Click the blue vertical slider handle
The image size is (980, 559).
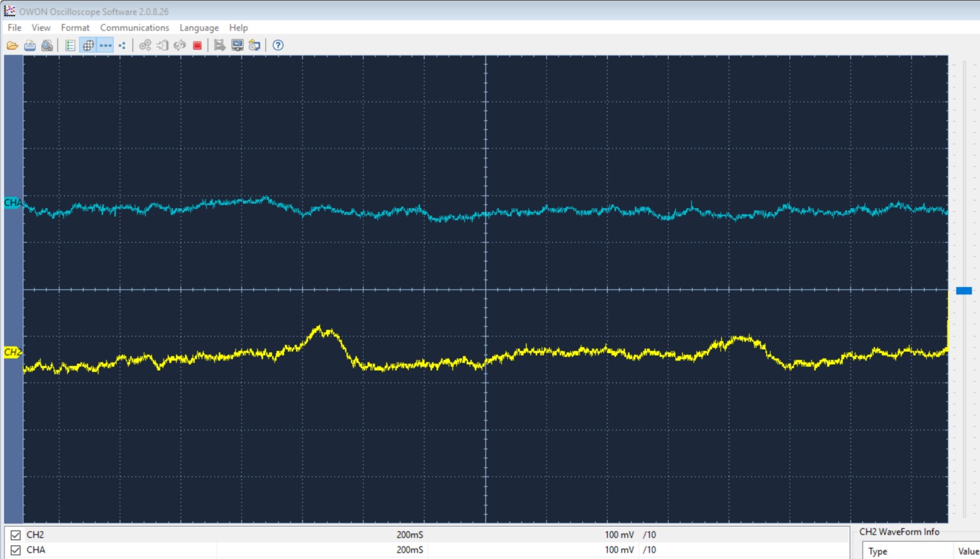[x=964, y=290]
